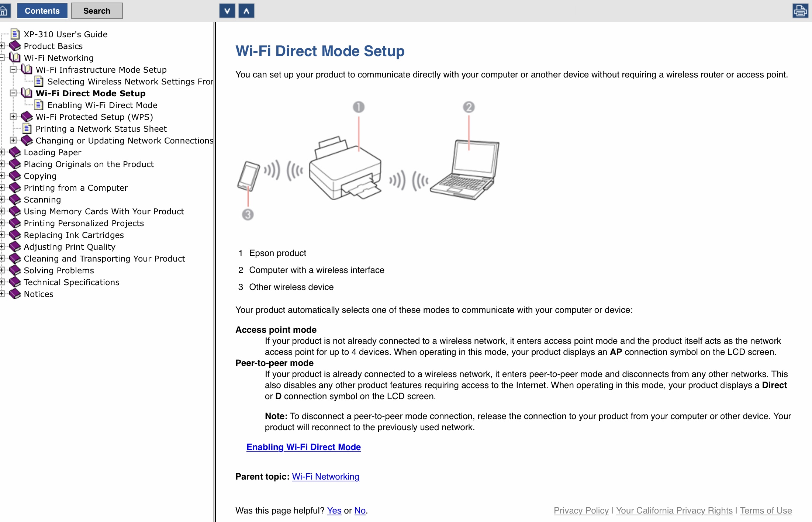Click the Placing Originals on the Product book icon
This screenshot has width=812, height=522.
click(x=15, y=164)
